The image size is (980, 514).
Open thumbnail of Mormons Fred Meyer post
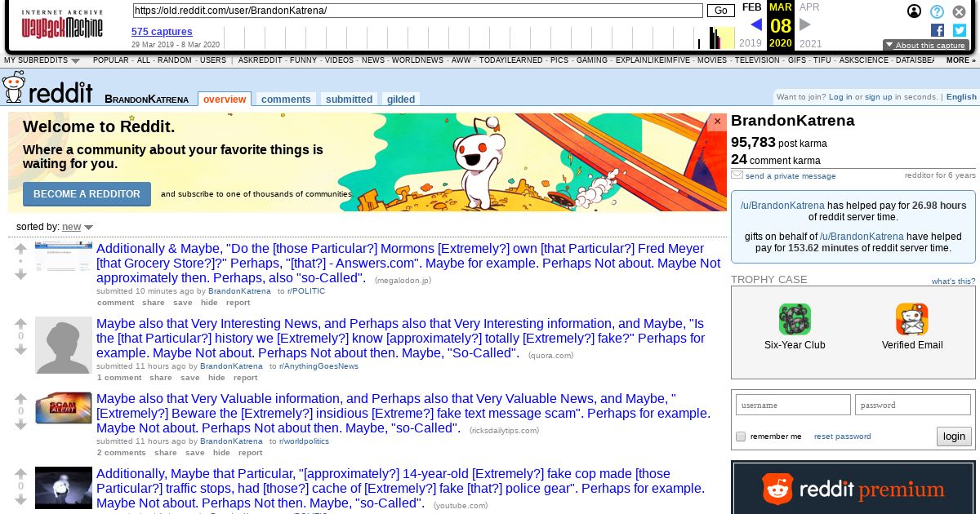[64, 257]
